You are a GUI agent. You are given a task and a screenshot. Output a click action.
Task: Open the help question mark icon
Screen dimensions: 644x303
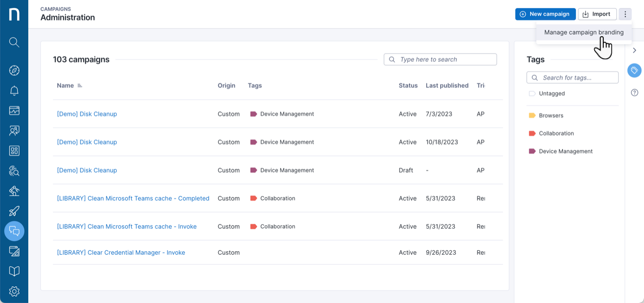pyautogui.click(x=634, y=92)
